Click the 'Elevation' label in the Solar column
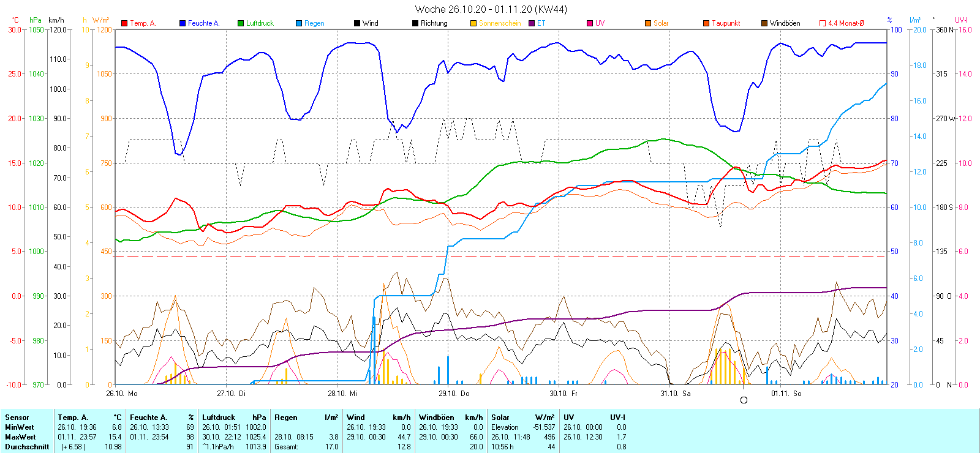This screenshot has width=980, height=453. [x=505, y=427]
